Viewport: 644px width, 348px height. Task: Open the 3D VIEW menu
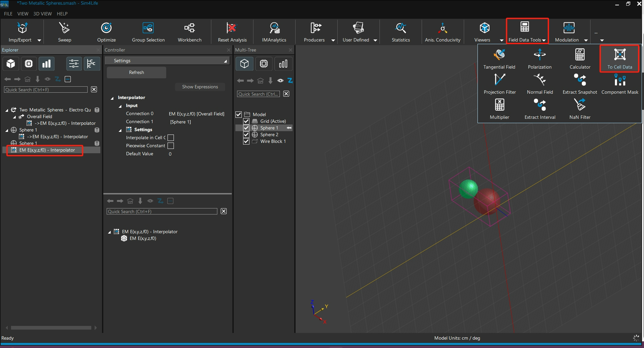tap(42, 14)
